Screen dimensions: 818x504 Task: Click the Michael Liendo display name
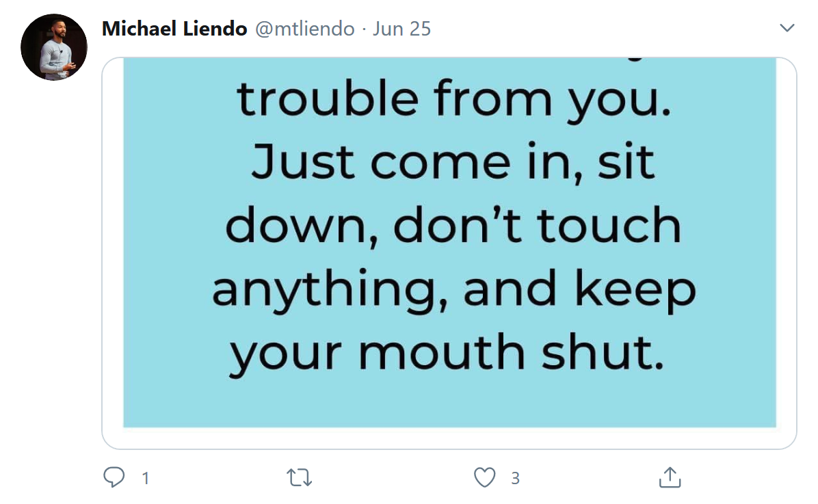174,29
